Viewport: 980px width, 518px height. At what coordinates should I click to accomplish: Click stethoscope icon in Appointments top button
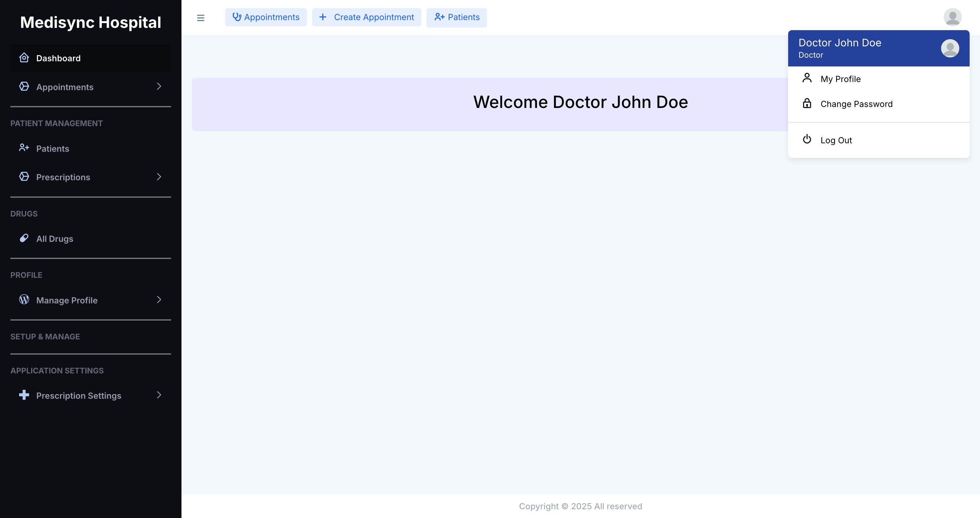pyautogui.click(x=237, y=17)
